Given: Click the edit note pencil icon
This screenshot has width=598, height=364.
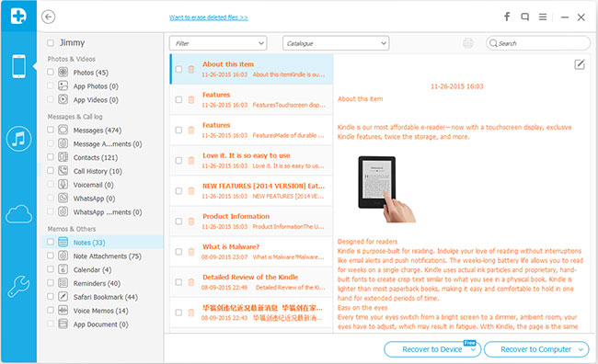Looking at the screenshot, I should point(580,64).
